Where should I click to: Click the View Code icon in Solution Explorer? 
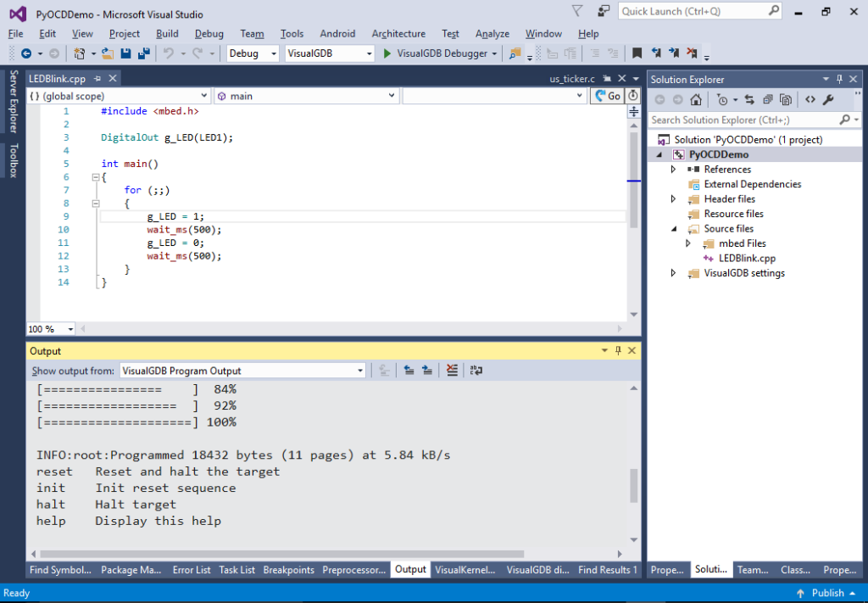pyautogui.click(x=810, y=99)
